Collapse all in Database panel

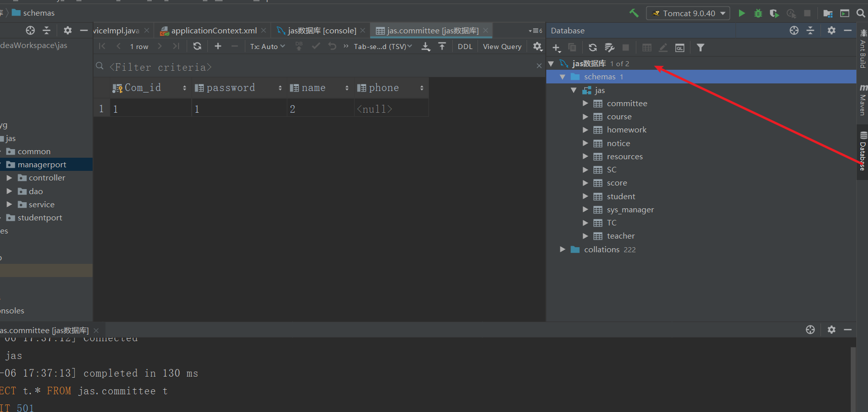click(810, 30)
